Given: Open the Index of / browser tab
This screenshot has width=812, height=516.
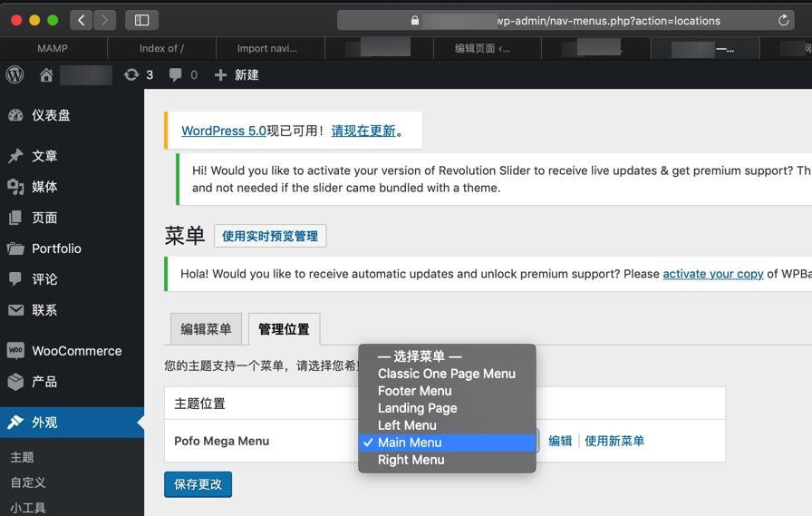Looking at the screenshot, I should (x=161, y=48).
